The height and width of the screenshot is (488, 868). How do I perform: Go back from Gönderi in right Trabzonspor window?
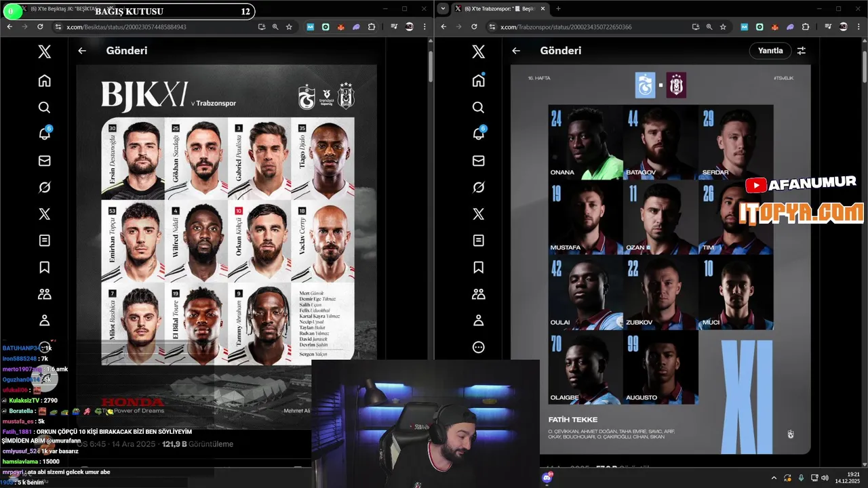tap(516, 51)
